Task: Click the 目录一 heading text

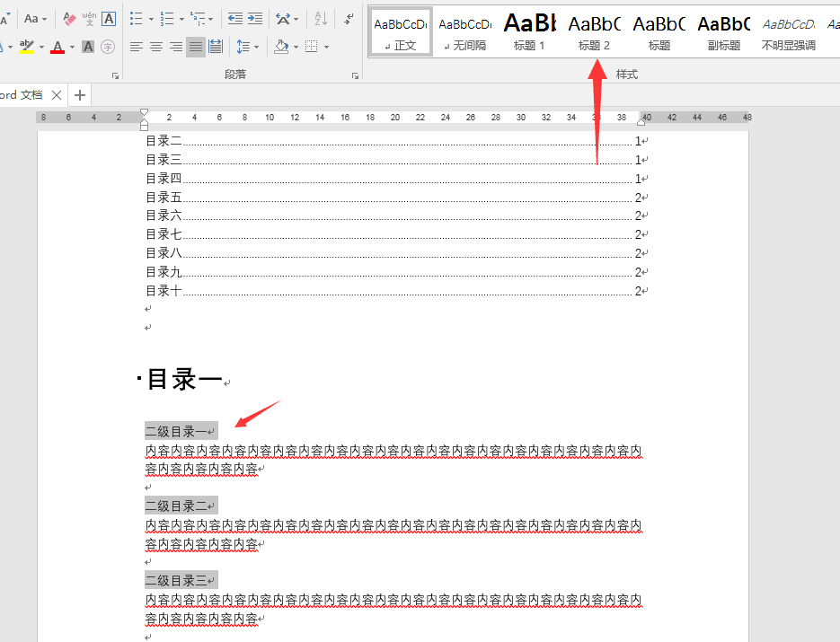Action: pos(185,379)
